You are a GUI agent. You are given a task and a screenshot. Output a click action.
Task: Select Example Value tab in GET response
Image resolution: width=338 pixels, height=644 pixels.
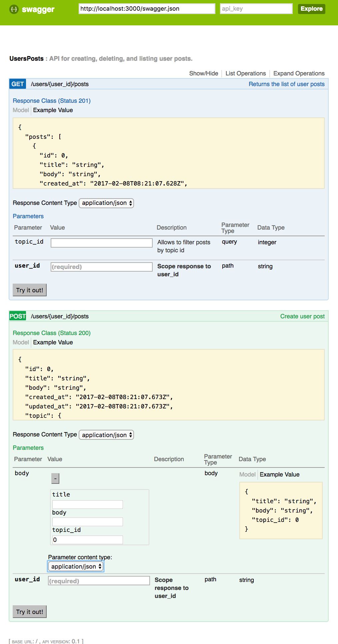point(53,110)
